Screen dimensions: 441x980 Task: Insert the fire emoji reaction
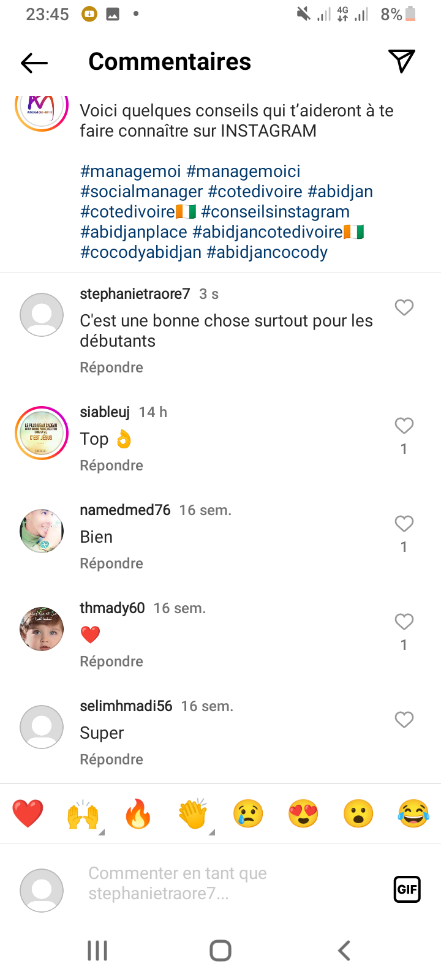click(138, 815)
